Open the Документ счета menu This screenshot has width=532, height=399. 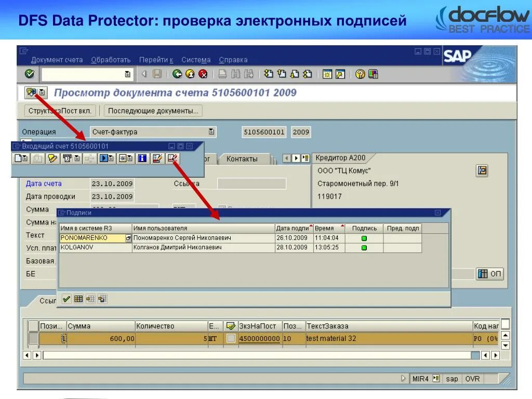(57, 60)
